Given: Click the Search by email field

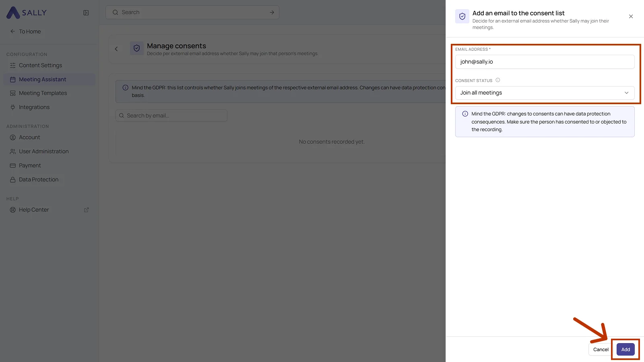Looking at the screenshot, I should 171,115.
